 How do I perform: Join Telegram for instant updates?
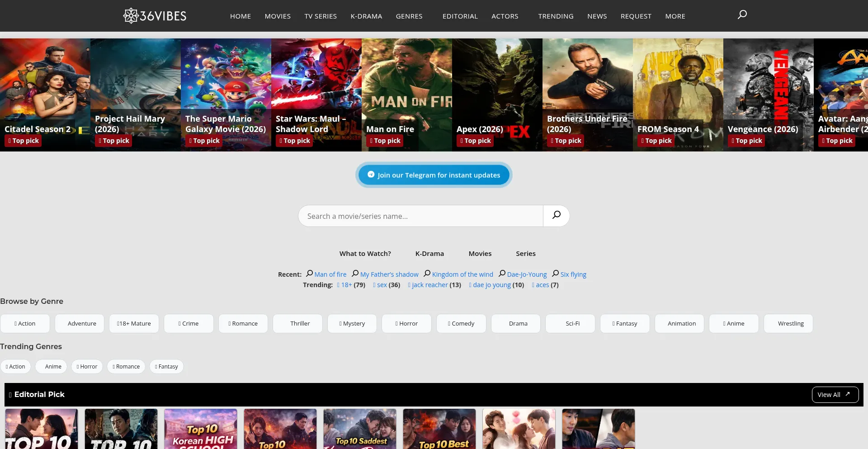click(x=434, y=175)
